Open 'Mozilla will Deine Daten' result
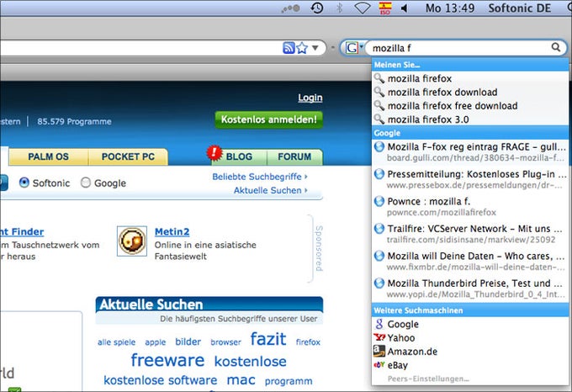 coord(470,262)
